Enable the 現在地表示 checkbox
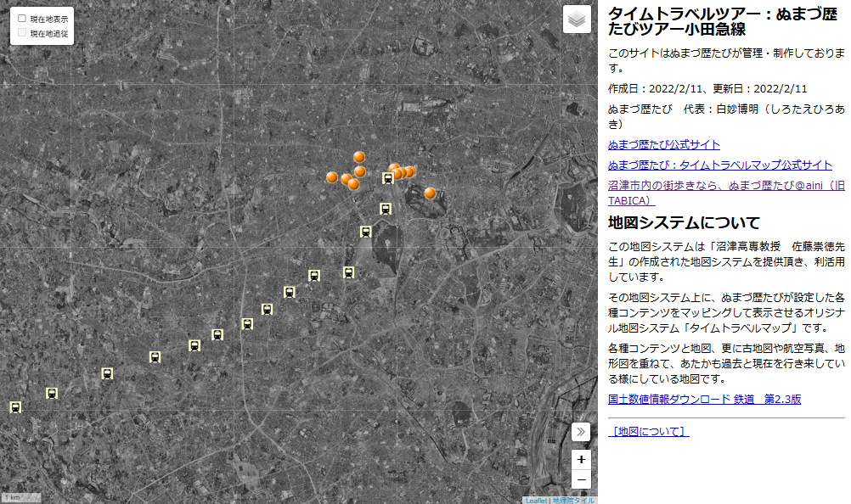851x504 pixels. pos(22,18)
